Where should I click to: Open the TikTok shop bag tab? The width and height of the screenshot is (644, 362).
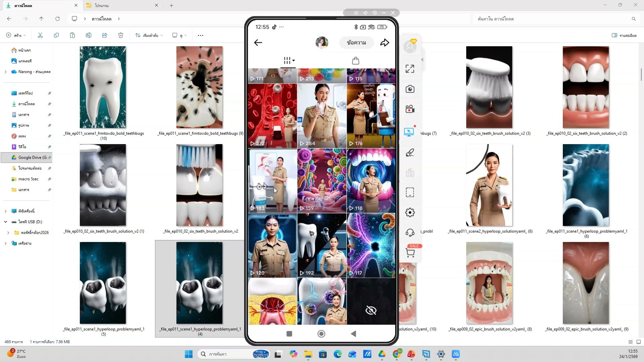point(356,61)
